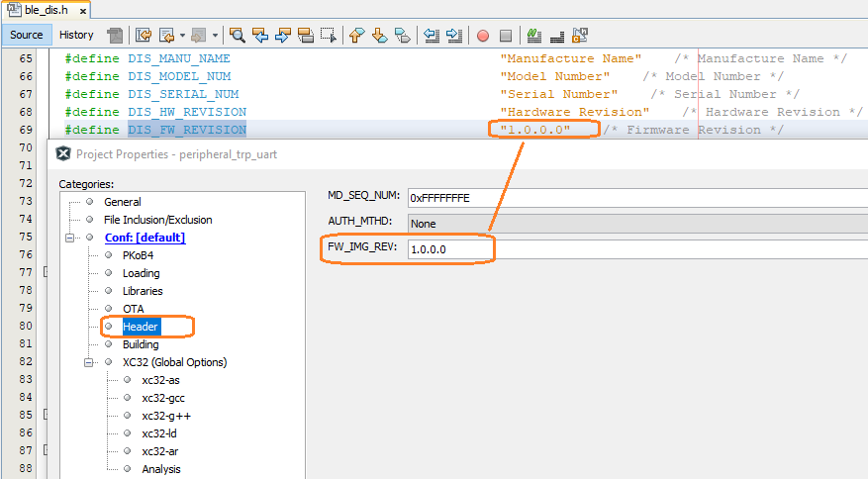This screenshot has width=868, height=479.
Task: Stop Macro Recording square button
Action: [506, 36]
